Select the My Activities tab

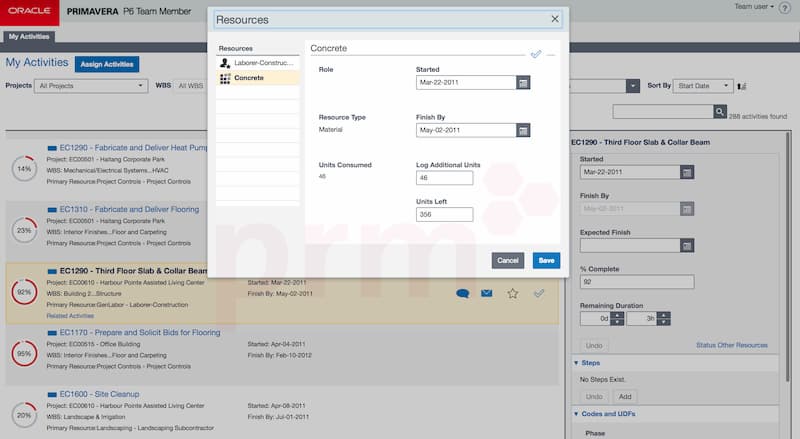[x=29, y=36]
